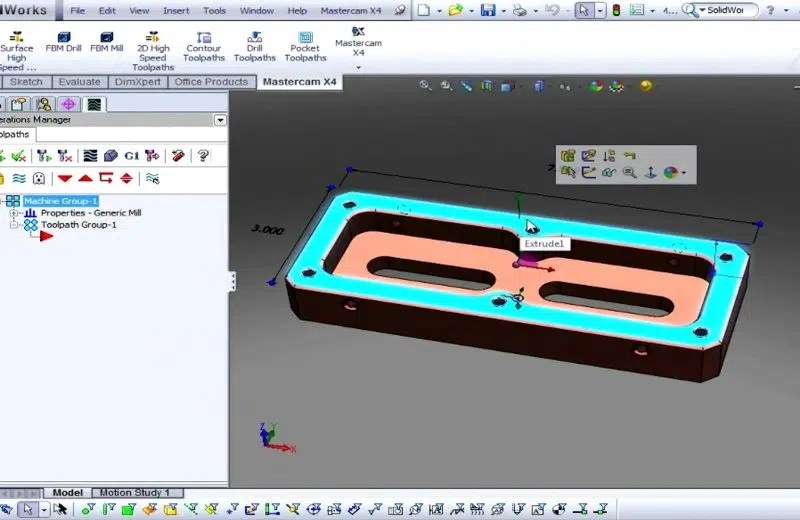The image size is (800, 520).
Task: Expand the Save dropdown arrow
Action: (x=504, y=10)
